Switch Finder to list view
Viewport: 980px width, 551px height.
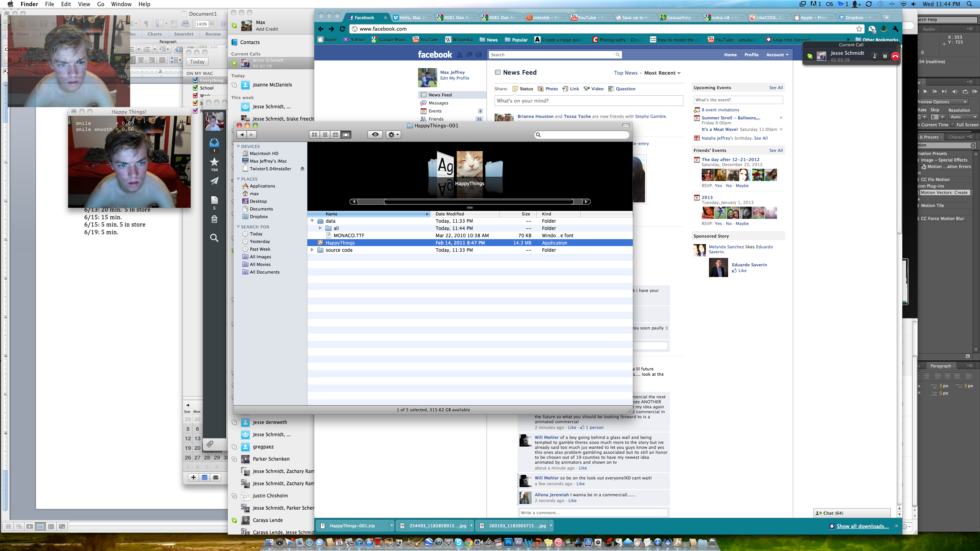pos(325,135)
